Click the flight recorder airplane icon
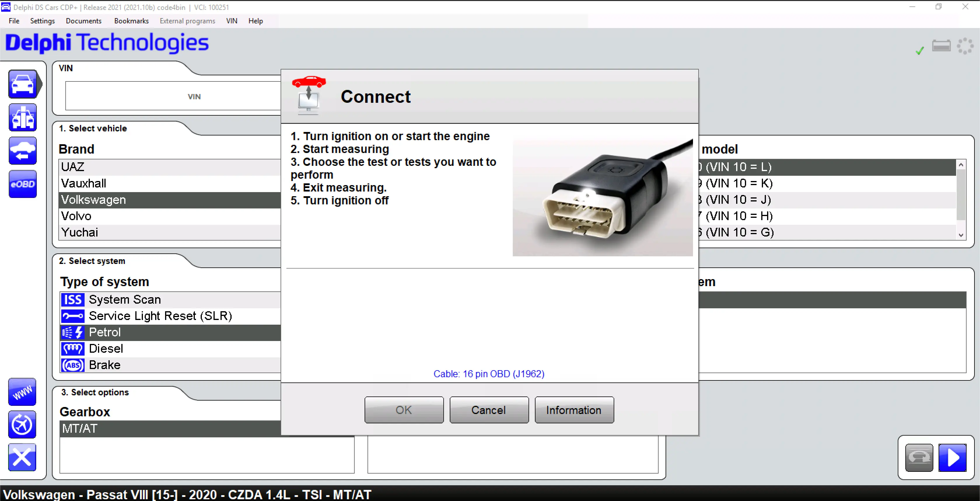This screenshot has height=501, width=980. [x=22, y=425]
